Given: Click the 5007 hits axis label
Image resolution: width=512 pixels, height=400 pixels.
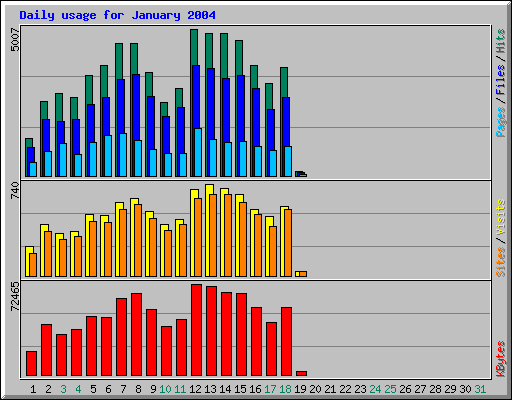Looking at the screenshot, I should tap(15, 40).
